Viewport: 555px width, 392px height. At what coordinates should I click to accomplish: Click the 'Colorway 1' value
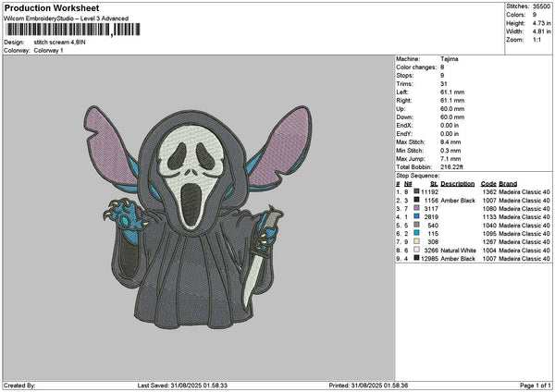48,51
